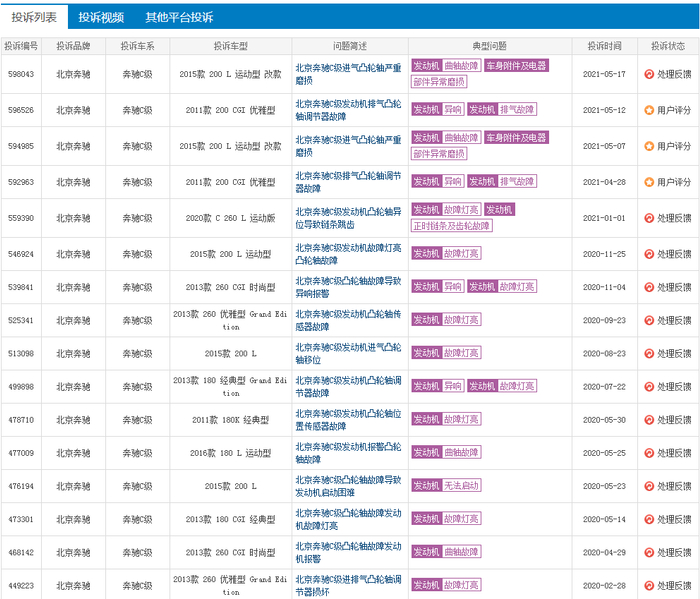
Task: Open the 其他平台投诉 tab
Action: [x=179, y=17]
